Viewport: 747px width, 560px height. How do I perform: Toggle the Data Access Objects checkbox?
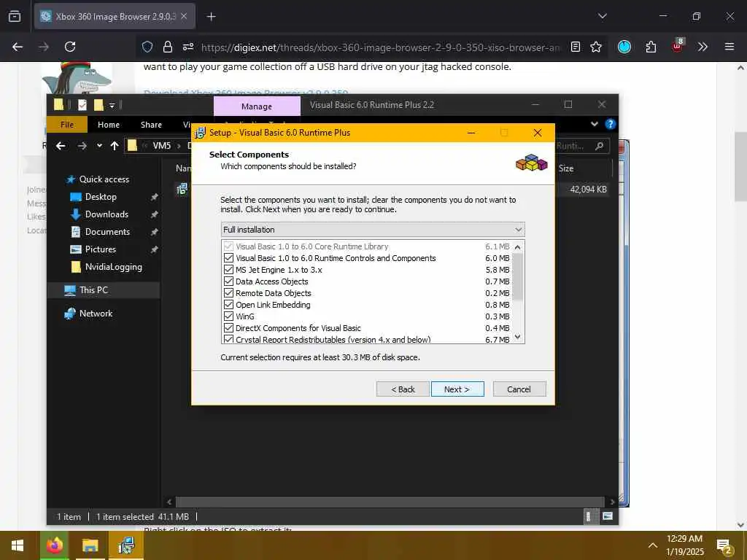pyautogui.click(x=228, y=281)
